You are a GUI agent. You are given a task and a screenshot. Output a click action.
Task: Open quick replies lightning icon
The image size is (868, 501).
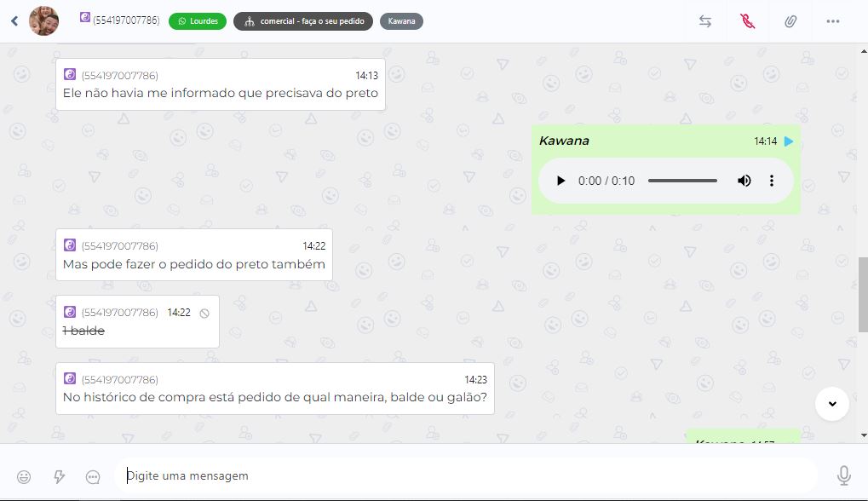(x=59, y=476)
